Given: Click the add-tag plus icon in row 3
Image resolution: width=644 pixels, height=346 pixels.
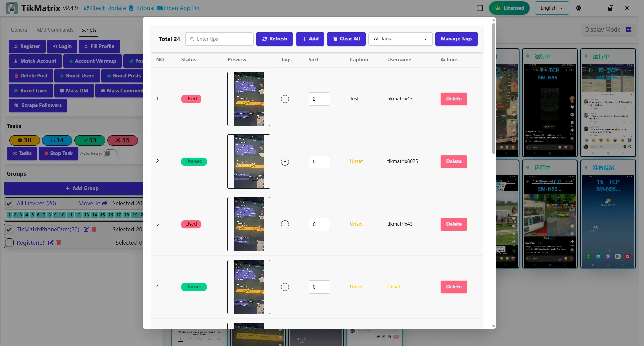Looking at the screenshot, I should tap(285, 224).
